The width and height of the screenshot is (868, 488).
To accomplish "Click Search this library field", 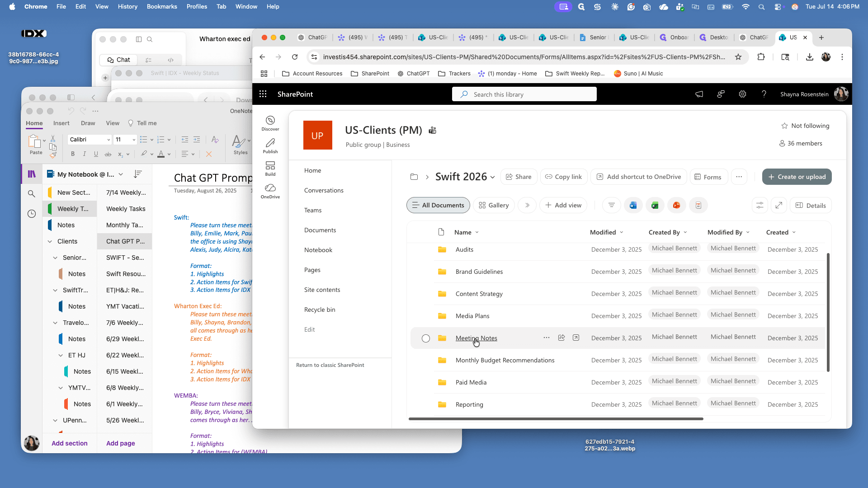I will point(524,94).
